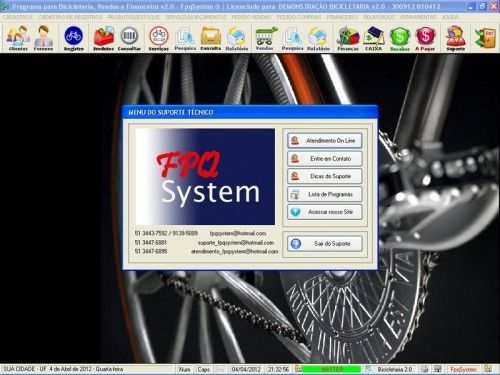Image resolution: width=500 pixels, height=375 pixels.
Task: Open the RELATÓRIOS menu
Action: [379, 17]
